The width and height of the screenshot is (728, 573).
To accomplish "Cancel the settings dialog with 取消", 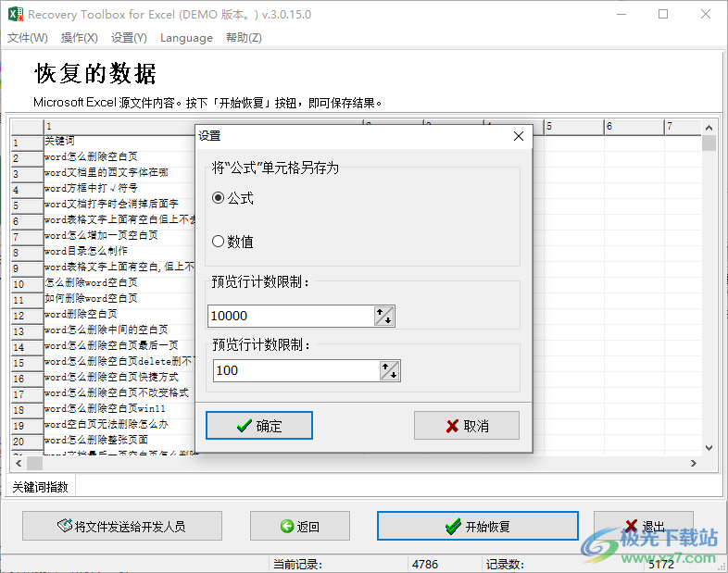I will 467,426.
